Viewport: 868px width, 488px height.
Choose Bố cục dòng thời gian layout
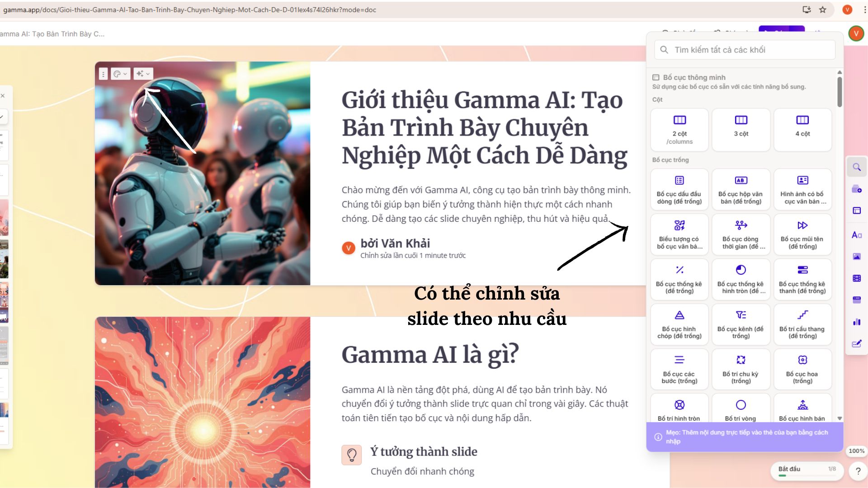[741, 235]
